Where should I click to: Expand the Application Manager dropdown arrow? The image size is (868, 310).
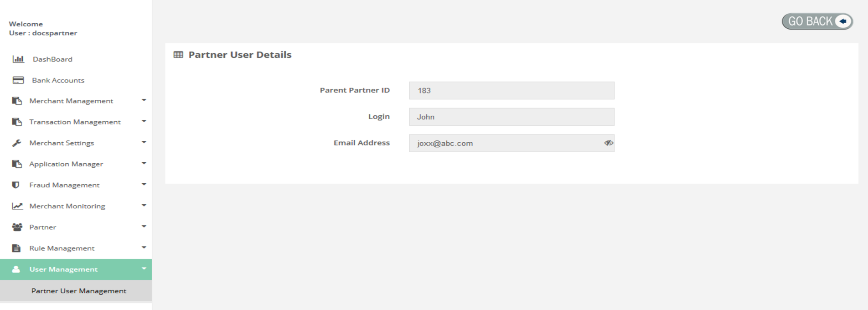coord(144,163)
